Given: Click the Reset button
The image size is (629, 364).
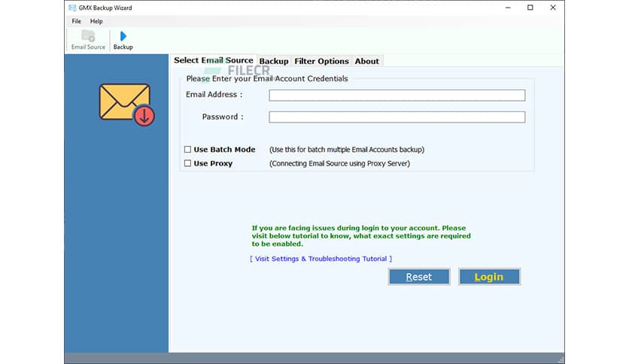Looking at the screenshot, I should pyautogui.click(x=419, y=277).
